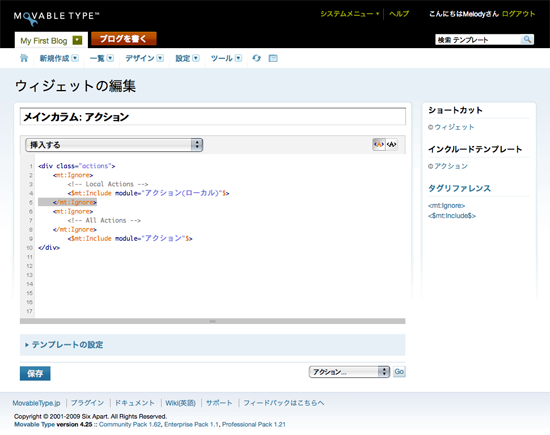Open the 挿入する dropdown

[114, 145]
